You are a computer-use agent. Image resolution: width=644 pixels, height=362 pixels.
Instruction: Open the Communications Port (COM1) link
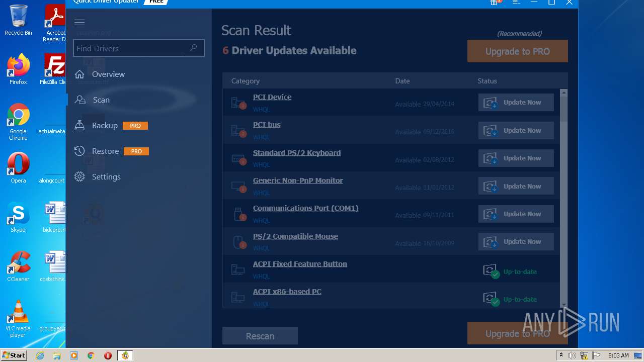(x=306, y=208)
